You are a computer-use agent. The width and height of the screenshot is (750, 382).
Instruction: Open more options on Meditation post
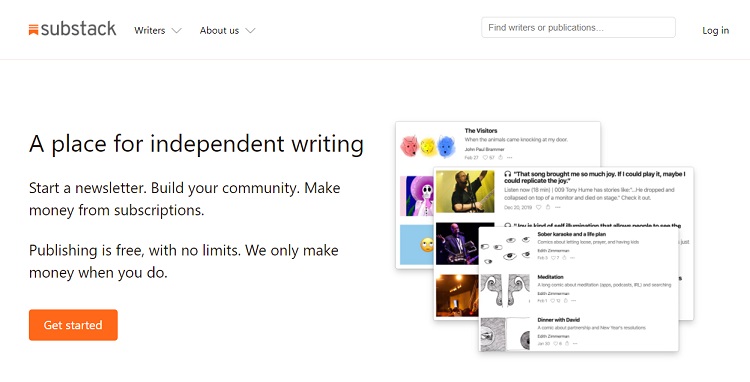574,301
